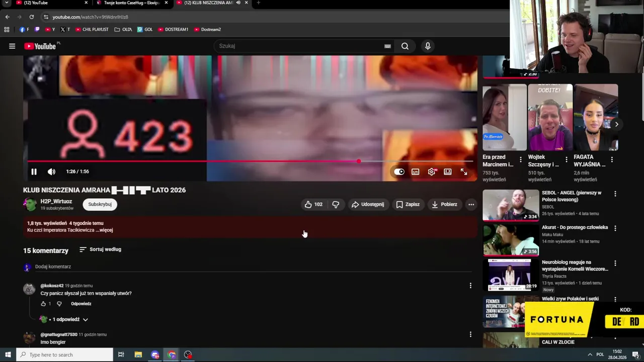The width and height of the screenshot is (644, 362).
Task: Open Task View on taskbar
Action: (121, 355)
